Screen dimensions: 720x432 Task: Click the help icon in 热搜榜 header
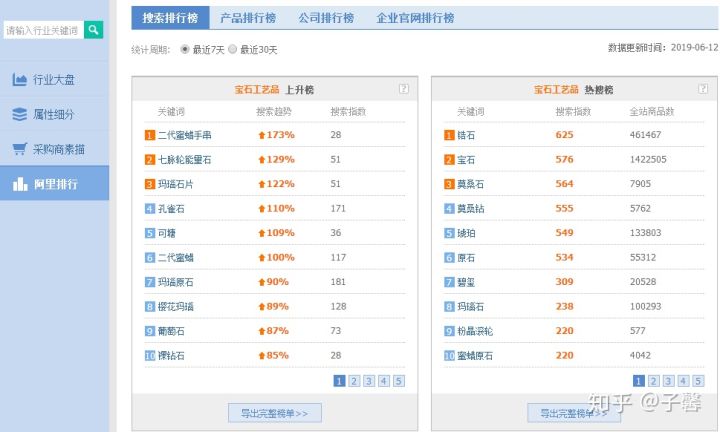[703, 89]
